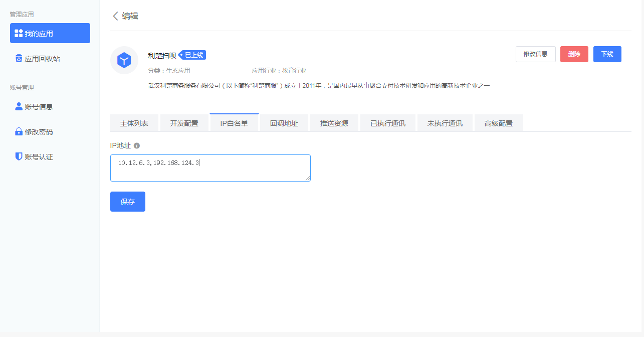The width and height of the screenshot is (644, 337).
Task: Click the 利楚扫呗 application logo icon
Action: pyautogui.click(x=124, y=60)
